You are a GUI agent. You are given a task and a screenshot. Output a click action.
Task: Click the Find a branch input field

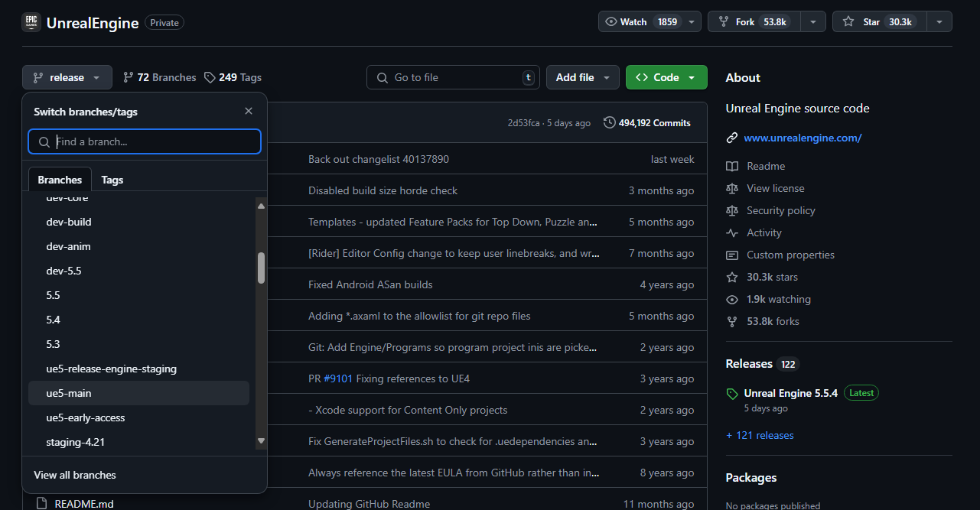pyautogui.click(x=145, y=141)
